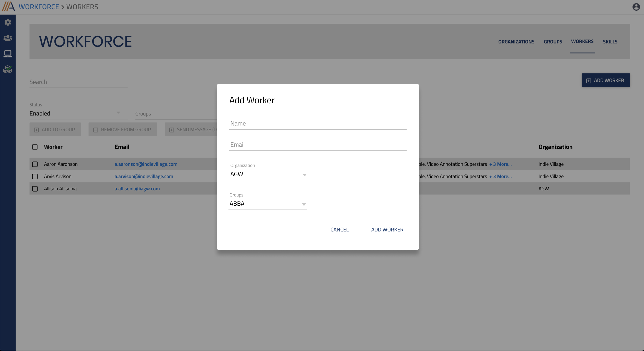Open the laptop workstation icon in sidebar
The width and height of the screenshot is (644, 351).
pyautogui.click(x=8, y=54)
